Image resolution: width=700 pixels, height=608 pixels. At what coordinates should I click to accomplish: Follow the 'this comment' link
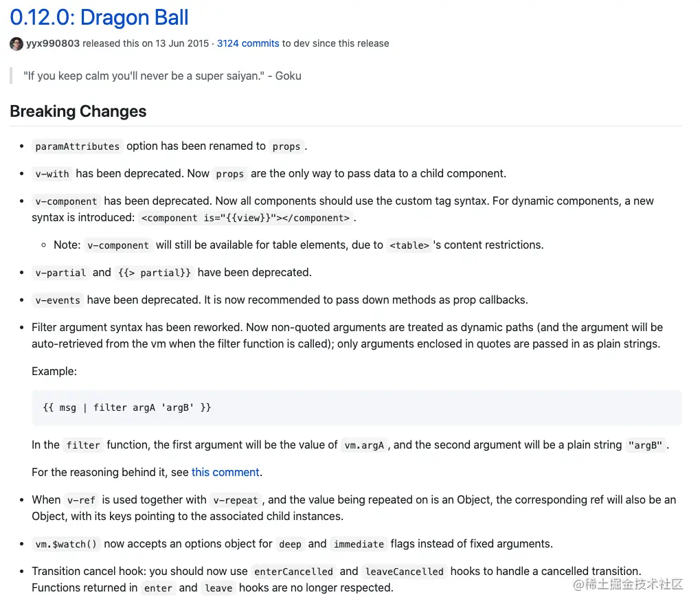pos(225,472)
